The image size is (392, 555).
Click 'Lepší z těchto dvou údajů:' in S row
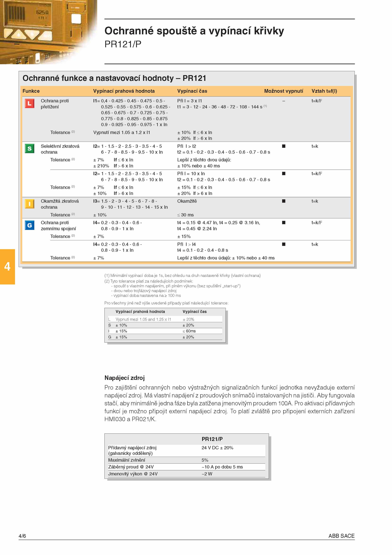[204, 160]
